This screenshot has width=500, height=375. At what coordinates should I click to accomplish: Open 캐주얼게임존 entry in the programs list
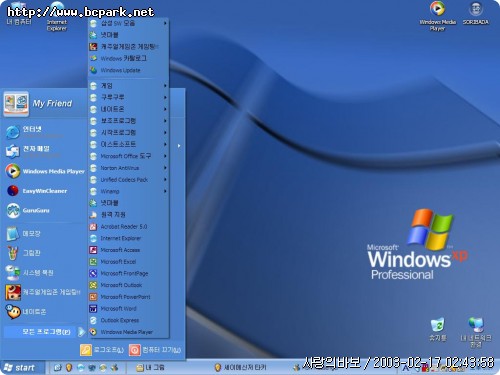click(128, 47)
